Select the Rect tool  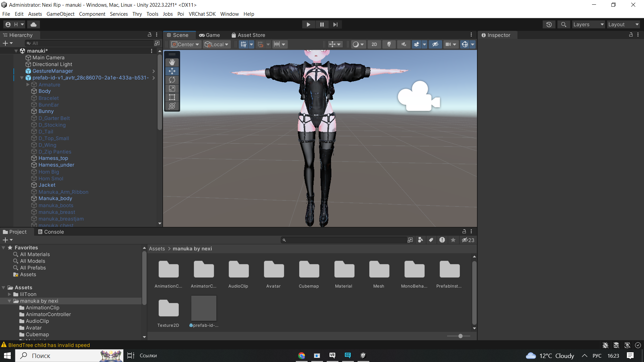coord(172,97)
